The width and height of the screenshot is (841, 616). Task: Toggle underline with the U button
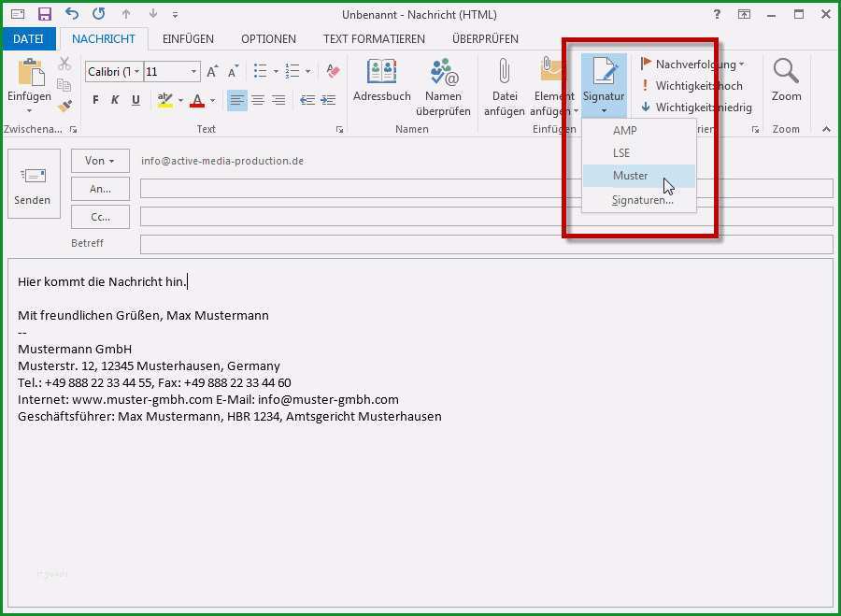(x=135, y=100)
